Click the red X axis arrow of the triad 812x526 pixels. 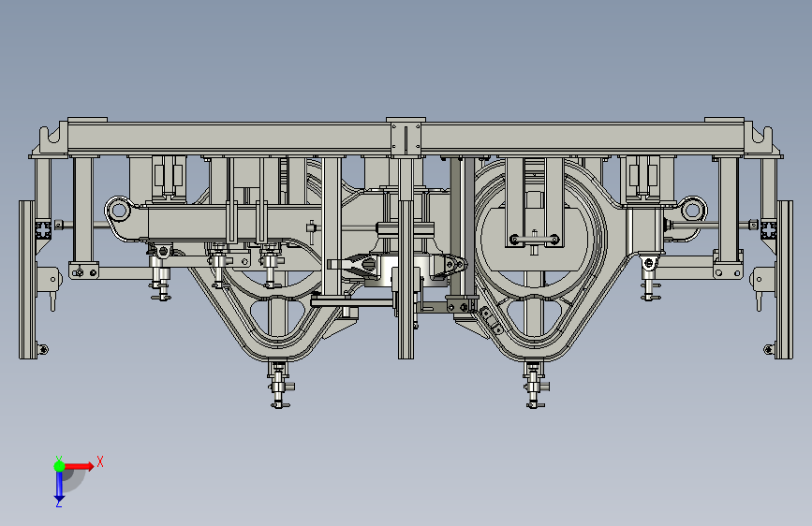coord(80,466)
